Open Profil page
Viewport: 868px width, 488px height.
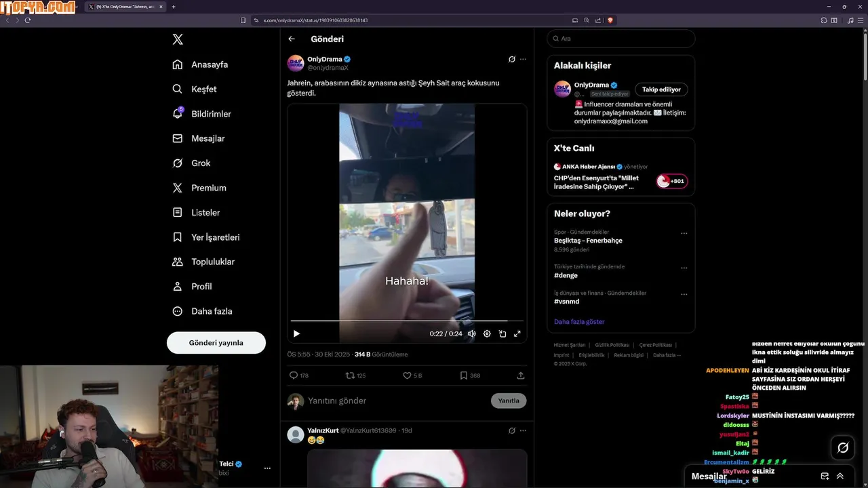pyautogui.click(x=192, y=287)
